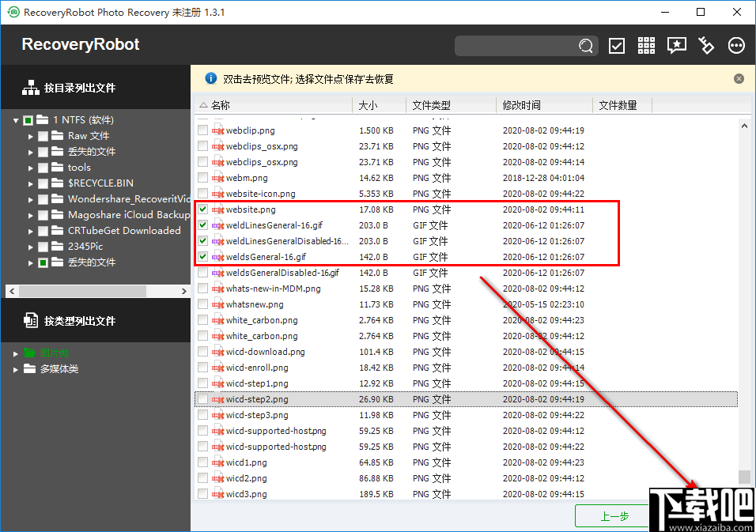Collapse the 1 NTFS (软件) tree node
Viewport: 756px width, 532px height.
[x=16, y=120]
